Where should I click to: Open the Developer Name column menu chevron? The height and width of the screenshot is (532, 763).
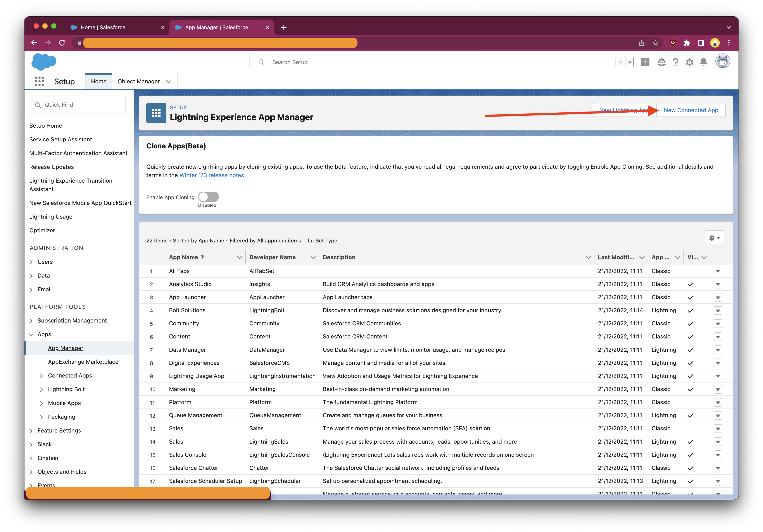(313, 257)
